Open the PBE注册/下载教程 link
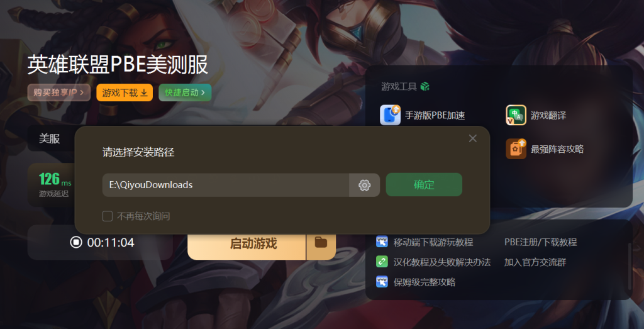Image resolution: width=644 pixels, height=329 pixels. click(540, 242)
